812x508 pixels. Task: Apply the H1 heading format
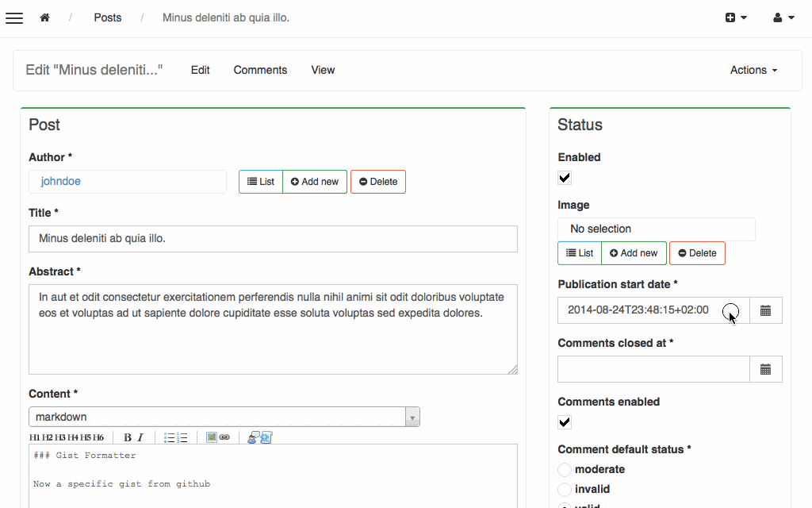point(35,437)
